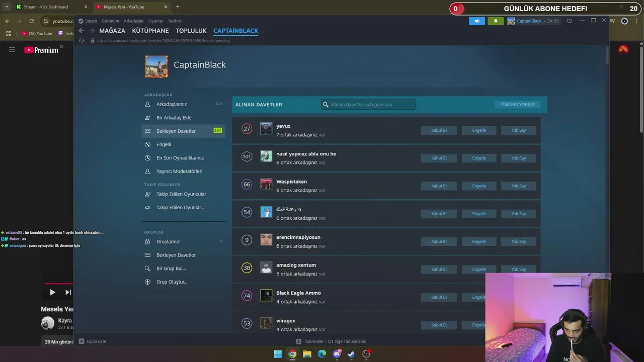Click the Steam forward navigation arrow

92,31
